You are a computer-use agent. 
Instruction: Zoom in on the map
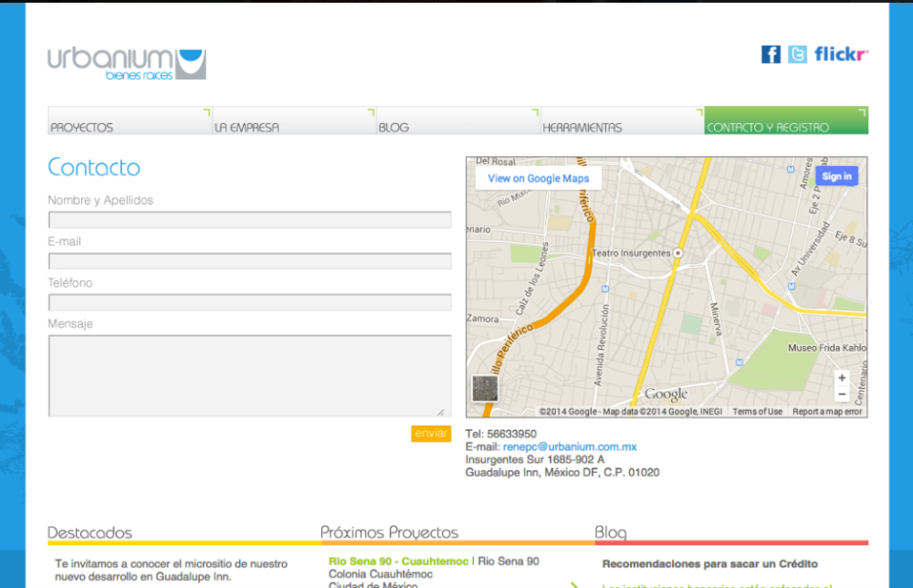[842, 378]
